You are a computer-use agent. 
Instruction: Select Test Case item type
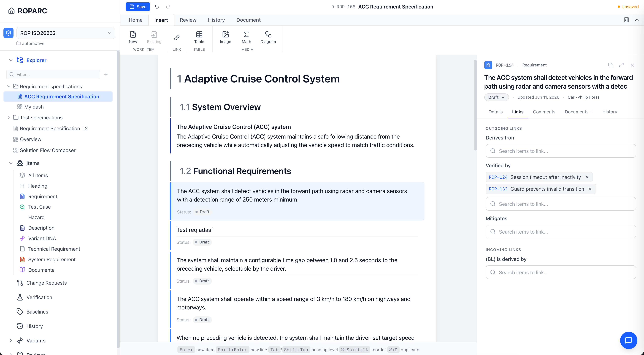[x=39, y=207]
